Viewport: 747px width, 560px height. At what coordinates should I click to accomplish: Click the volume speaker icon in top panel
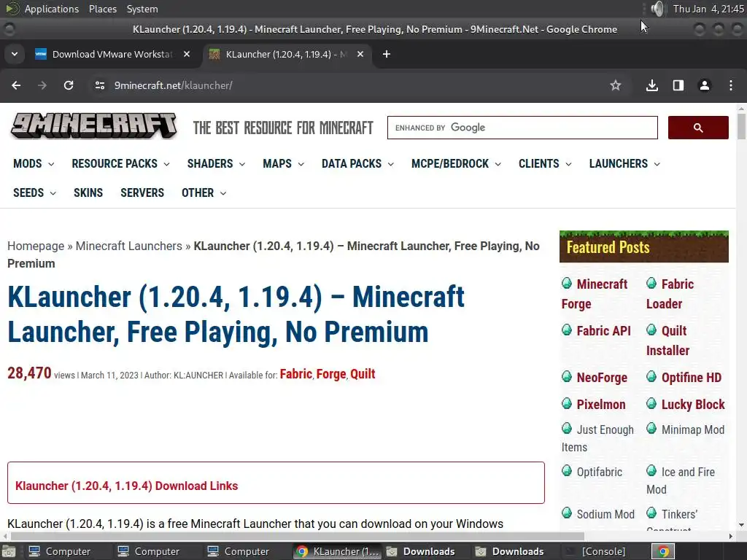657,9
